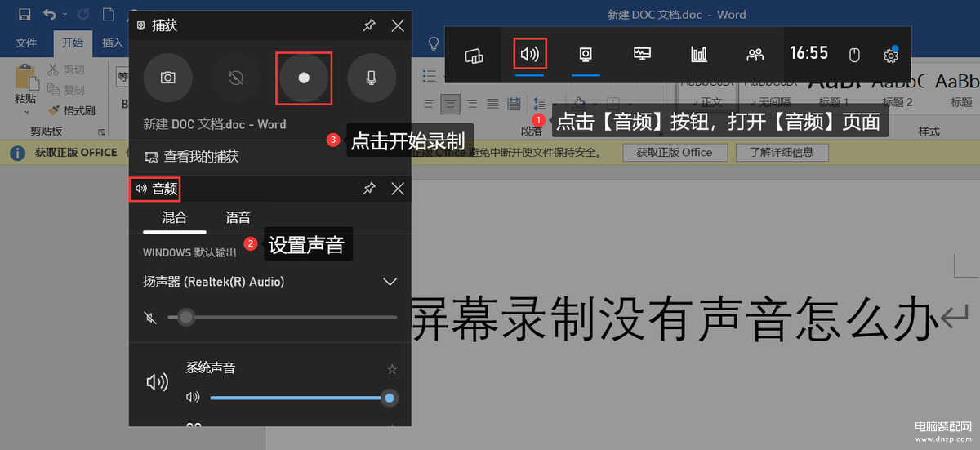The image size is (980, 450).
Task: Open the widget menu in Game Bar
Action: tap(474, 55)
